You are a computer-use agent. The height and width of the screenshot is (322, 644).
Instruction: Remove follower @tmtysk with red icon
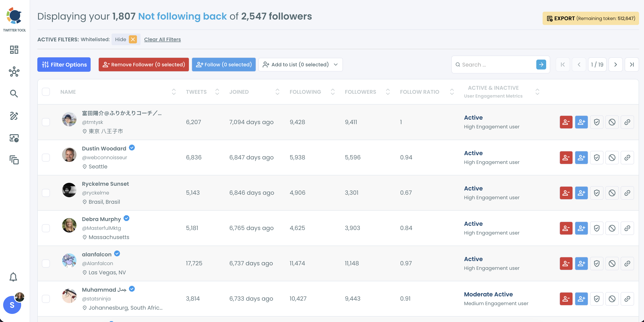(566, 122)
